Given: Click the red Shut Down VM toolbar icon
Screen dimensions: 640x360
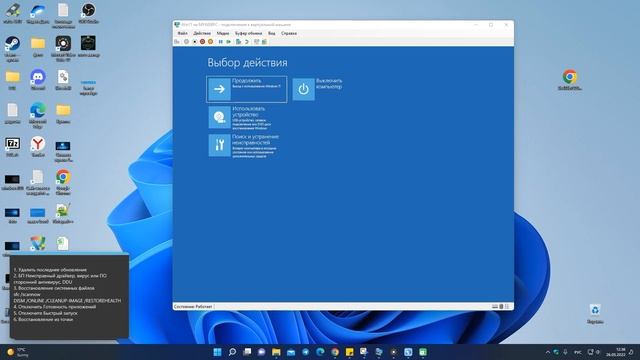Looking at the screenshot, I should (x=202, y=42).
